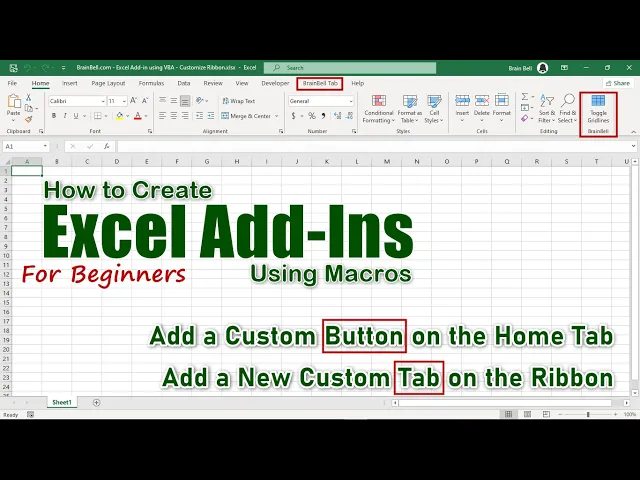Viewport: 640px width, 480px height.
Task: Toggle Bold formatting
Action: 53,116
